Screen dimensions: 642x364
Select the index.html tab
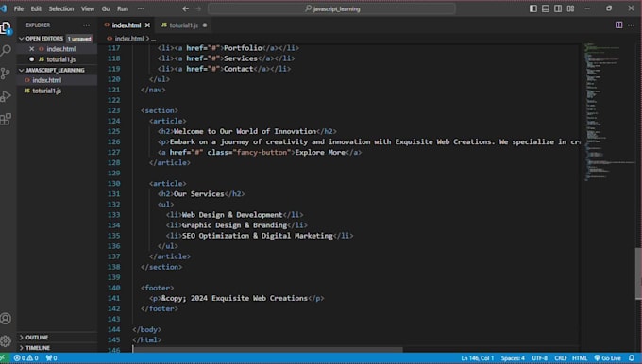click(x=127, y=25)
